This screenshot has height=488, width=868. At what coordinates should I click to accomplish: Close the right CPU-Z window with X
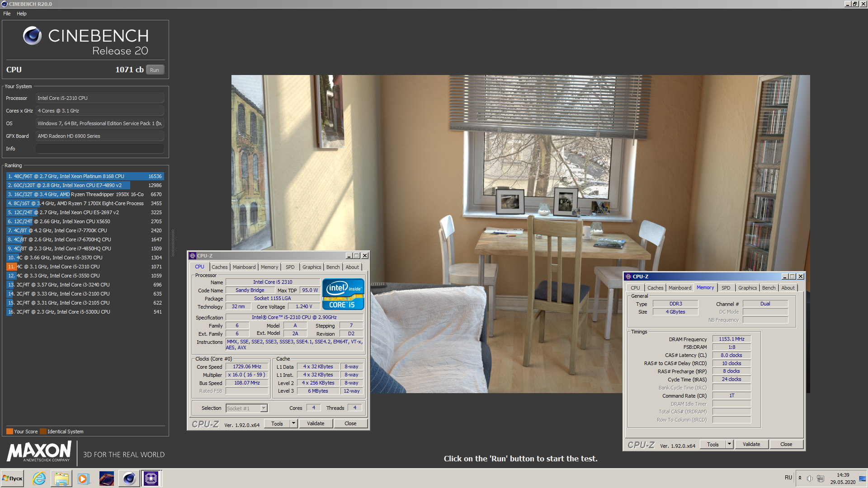[x=801, y=277]
